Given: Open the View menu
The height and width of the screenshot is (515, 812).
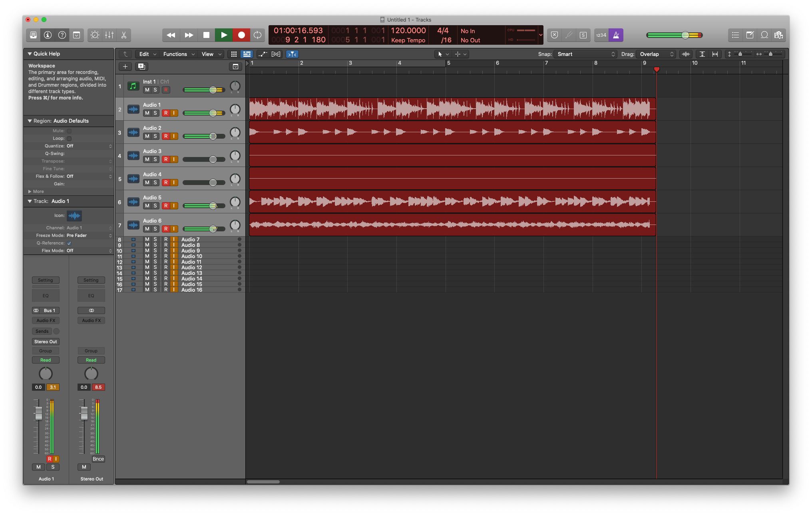Looking at the screenshot, I should tap(211, 54).
